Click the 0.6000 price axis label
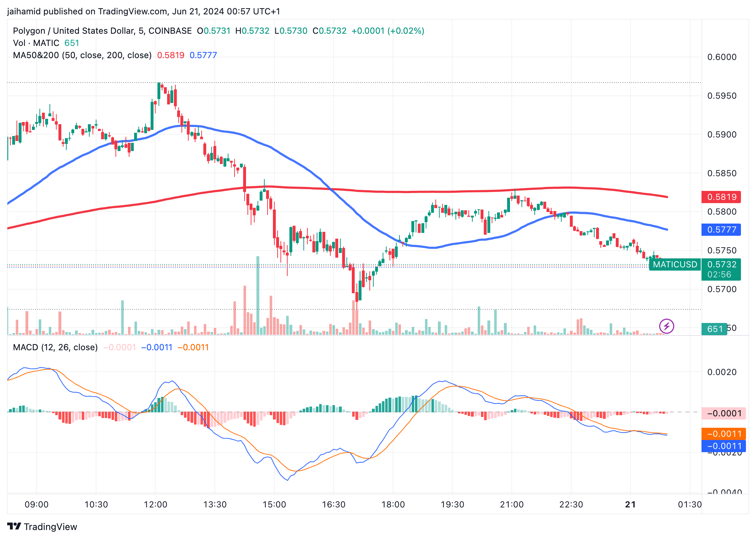Viewport: 756px width, 539px height. [x=722, y=57]
